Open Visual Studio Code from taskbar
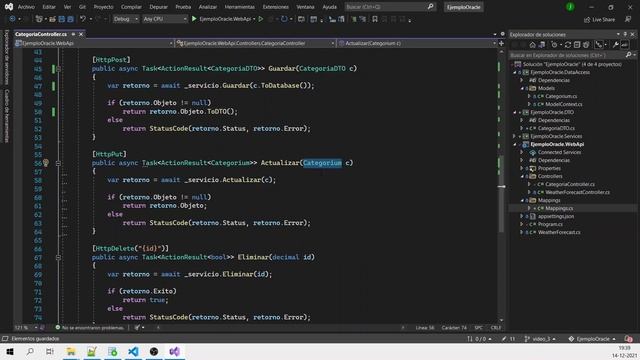Viewport: 640px width, 360px height. tap(133, 351)
